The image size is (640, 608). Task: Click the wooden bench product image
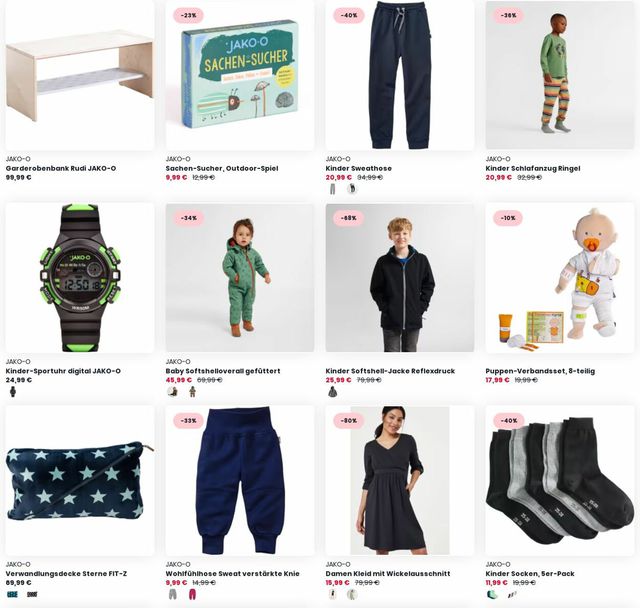tap(80, 75)
